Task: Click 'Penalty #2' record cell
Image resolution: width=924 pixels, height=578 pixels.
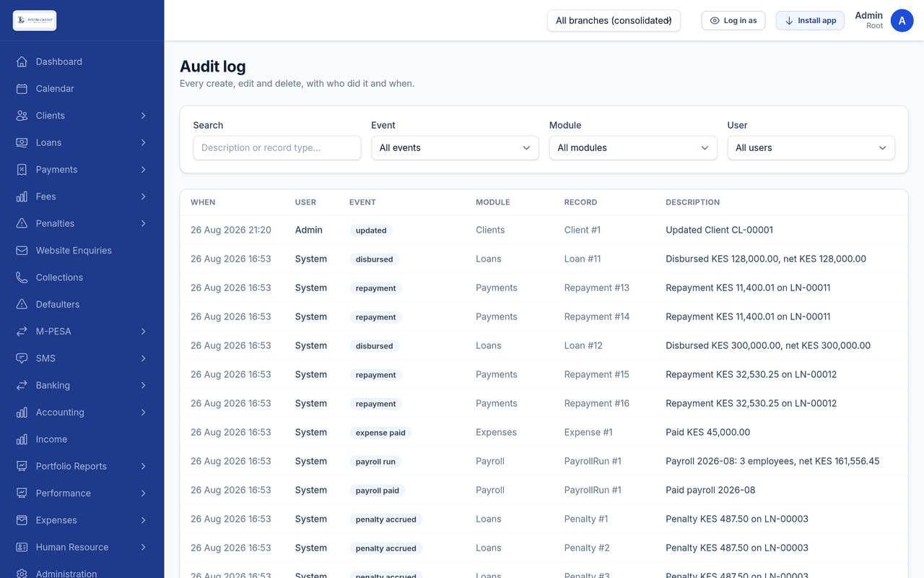Action: click(x=587, y=548)
